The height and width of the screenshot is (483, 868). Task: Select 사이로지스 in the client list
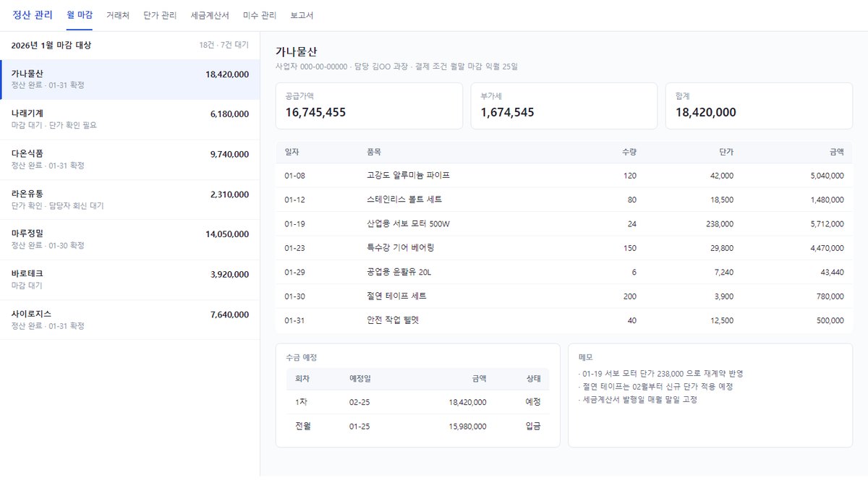coord(130,320)
